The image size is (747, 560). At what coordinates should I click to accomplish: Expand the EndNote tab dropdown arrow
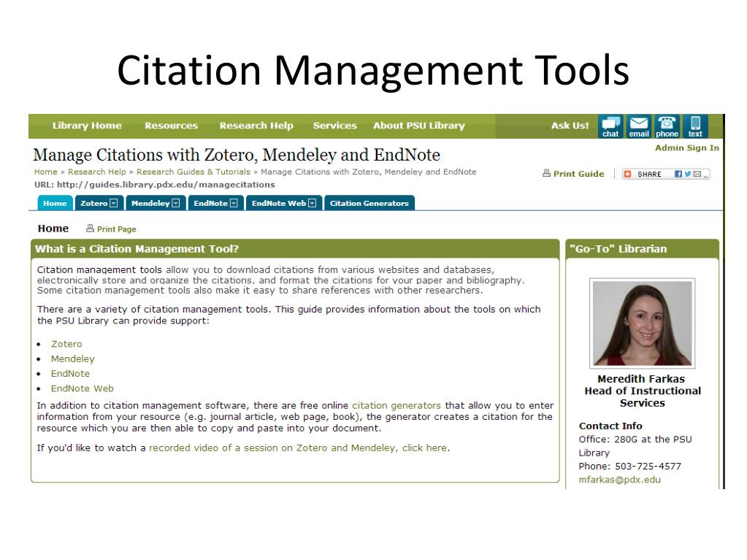coord(234,203)
